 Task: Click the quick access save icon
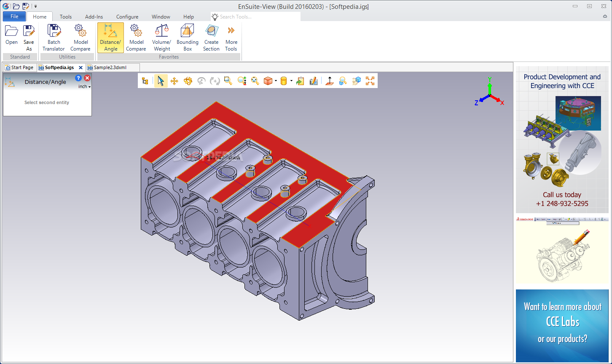(x=26, y=6)
